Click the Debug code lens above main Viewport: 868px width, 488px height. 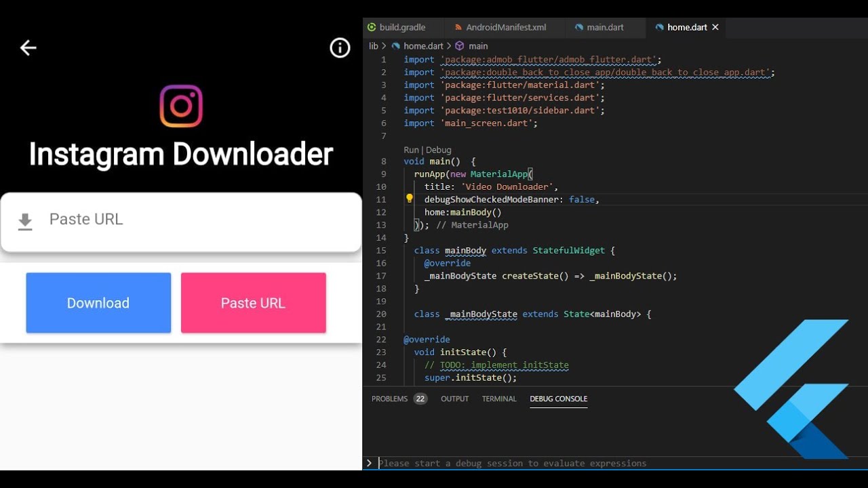[x=438, y=150]
